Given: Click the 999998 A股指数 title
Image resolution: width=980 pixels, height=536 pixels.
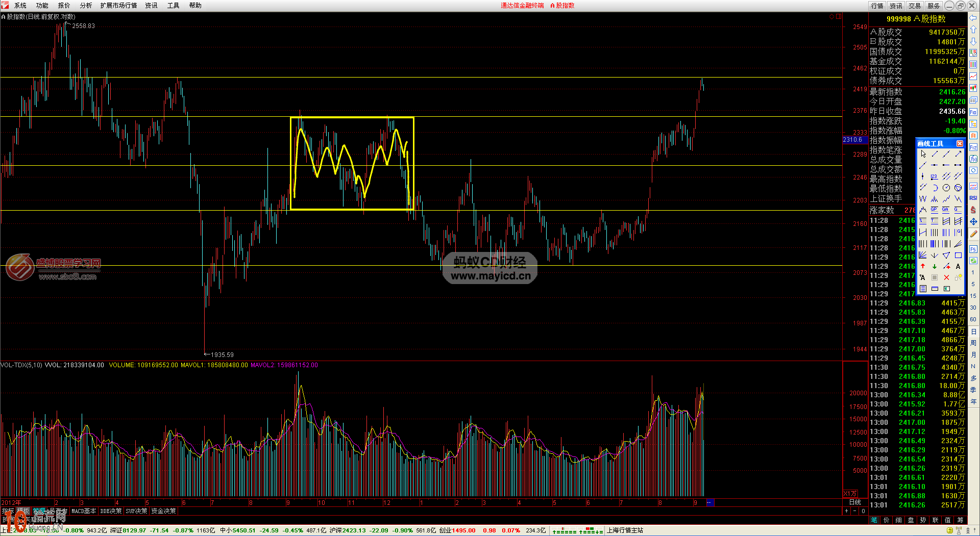Looking at the screenshot, I should point(916,19).
